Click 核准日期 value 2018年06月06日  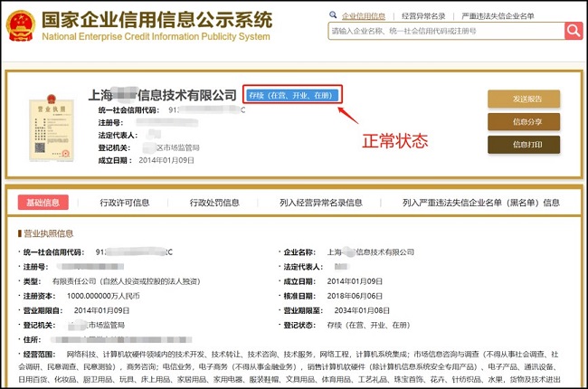pyautogui.click(x=355, y=296)
